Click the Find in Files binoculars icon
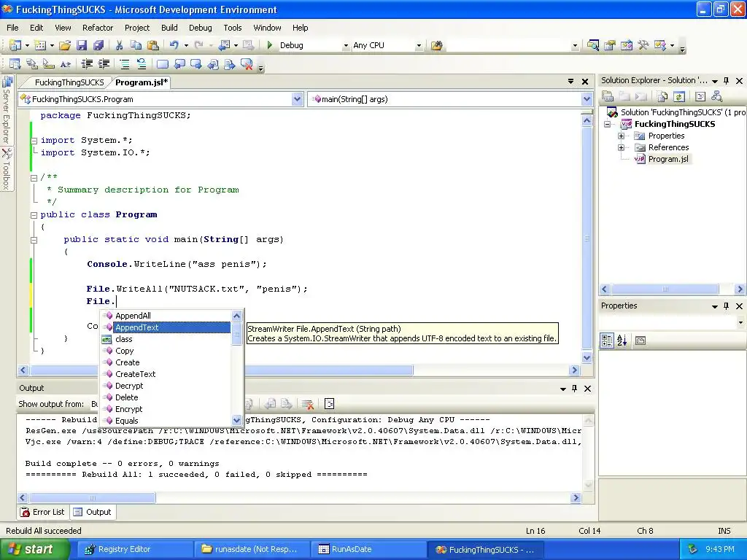The image size is (747, 560). click(x=436, y=45)
